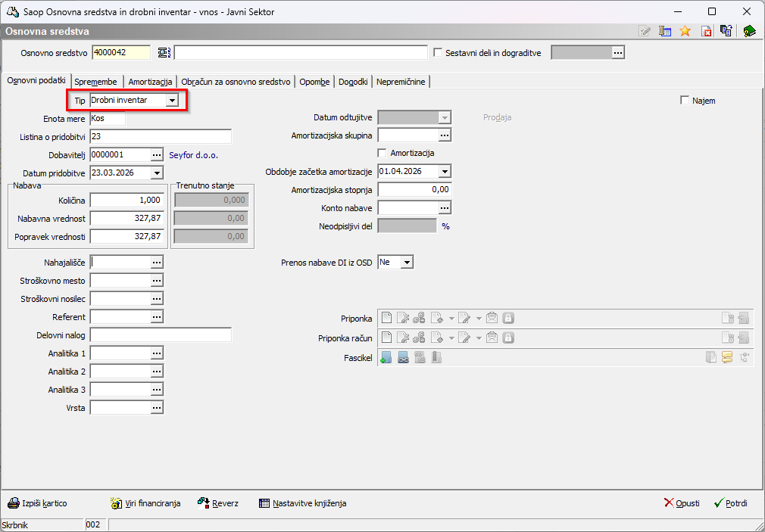
Task: Click the document edit pencil icon in Priponka račun row
Action: 464,338
